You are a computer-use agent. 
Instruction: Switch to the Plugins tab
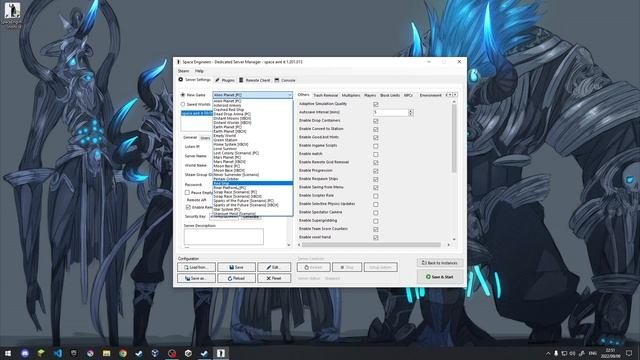pyautogui.click(x=225, y=80)
